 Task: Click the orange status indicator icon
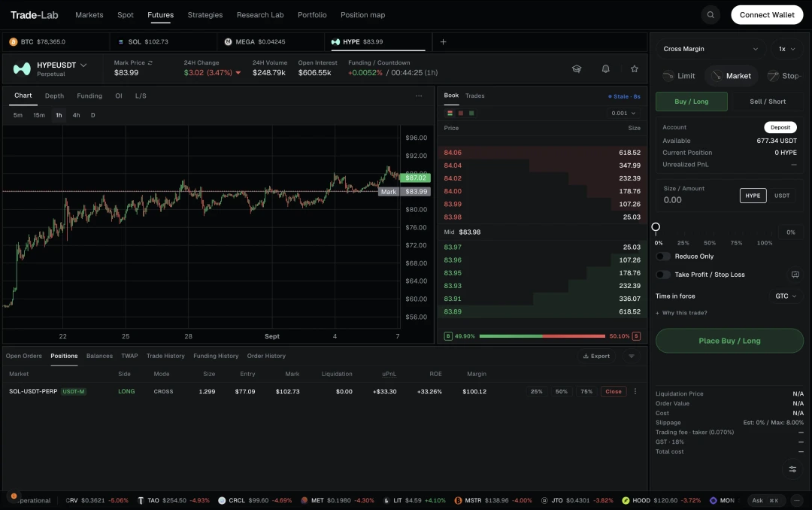14,496
